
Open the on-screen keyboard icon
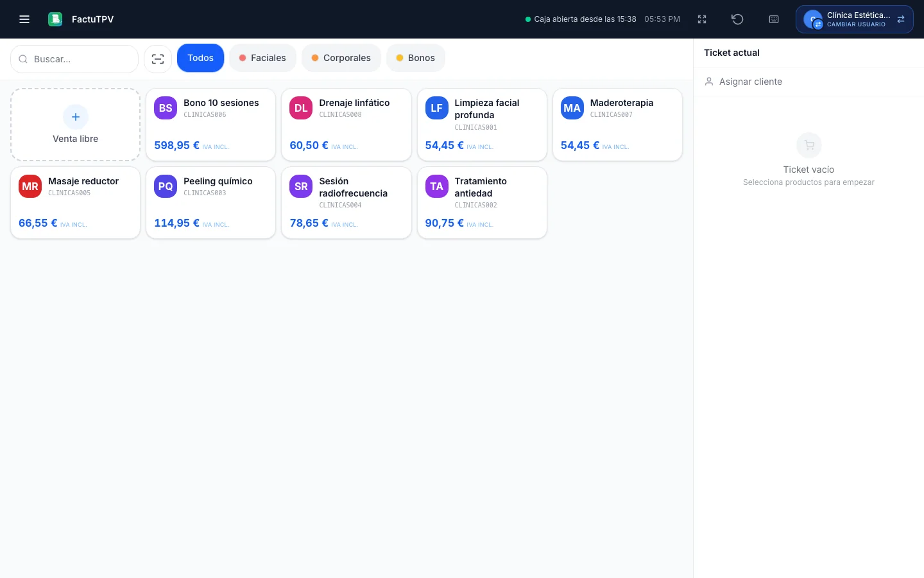[774, 19]
